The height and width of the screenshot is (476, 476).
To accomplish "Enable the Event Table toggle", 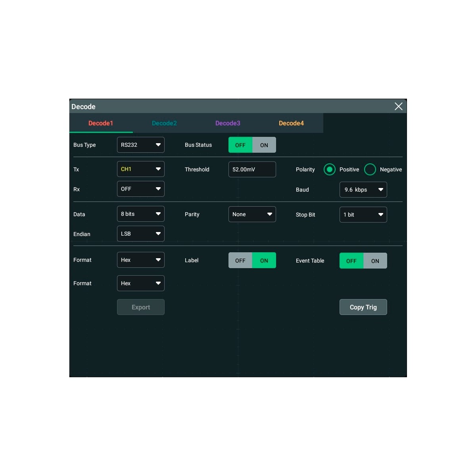I will (x=375, y=261).
